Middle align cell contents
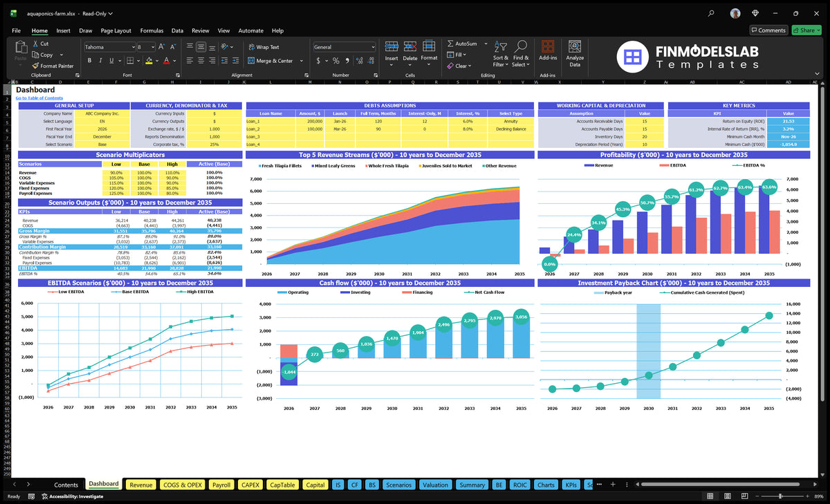Viewport: 830px width, 504px height. coord(200,47)
